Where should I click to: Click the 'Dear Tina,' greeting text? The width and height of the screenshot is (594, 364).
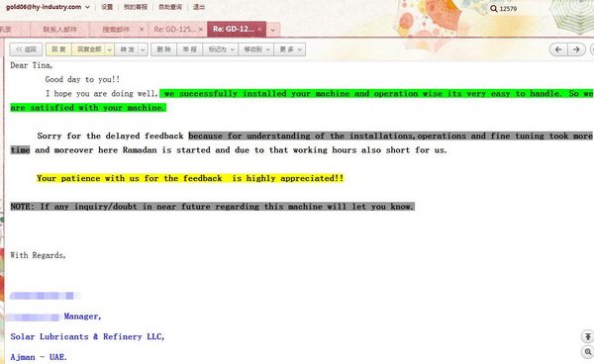(32, 65)
